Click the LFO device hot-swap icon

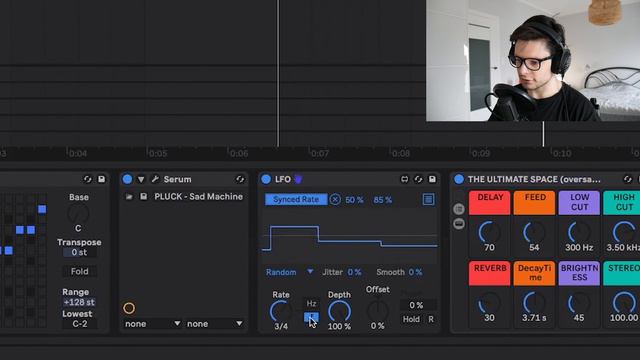(x=418, y=179)
